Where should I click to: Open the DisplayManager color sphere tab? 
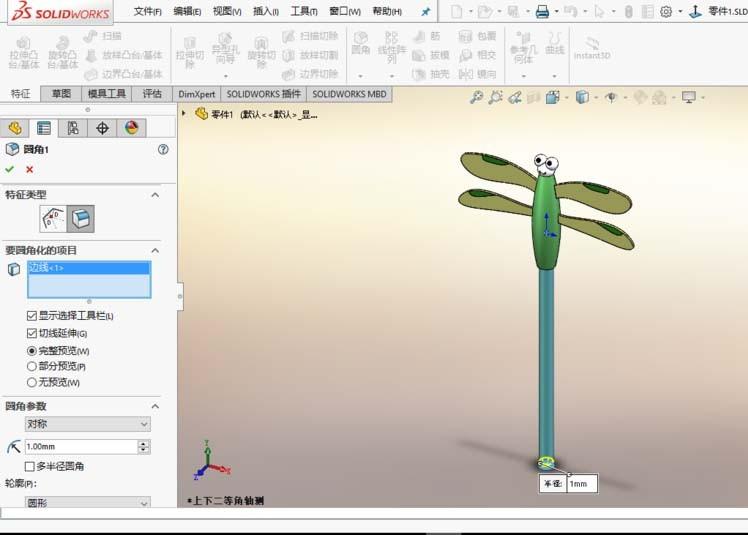131,128
